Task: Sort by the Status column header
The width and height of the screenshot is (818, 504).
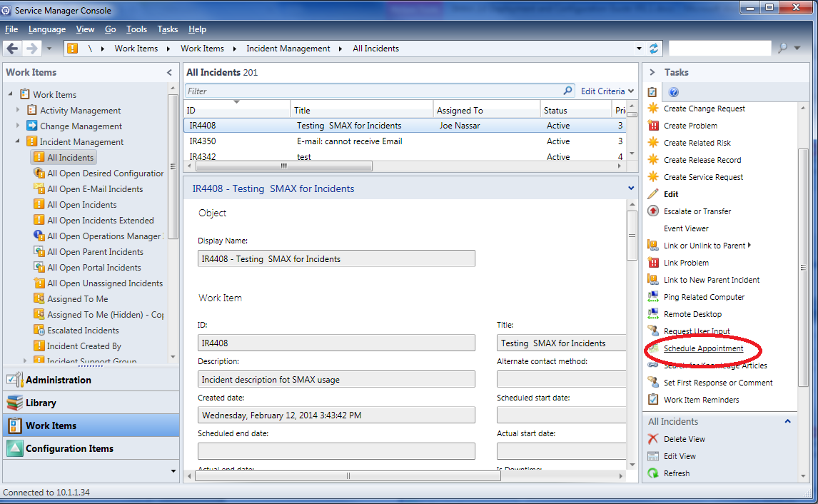Action: (x=575, y=110)
